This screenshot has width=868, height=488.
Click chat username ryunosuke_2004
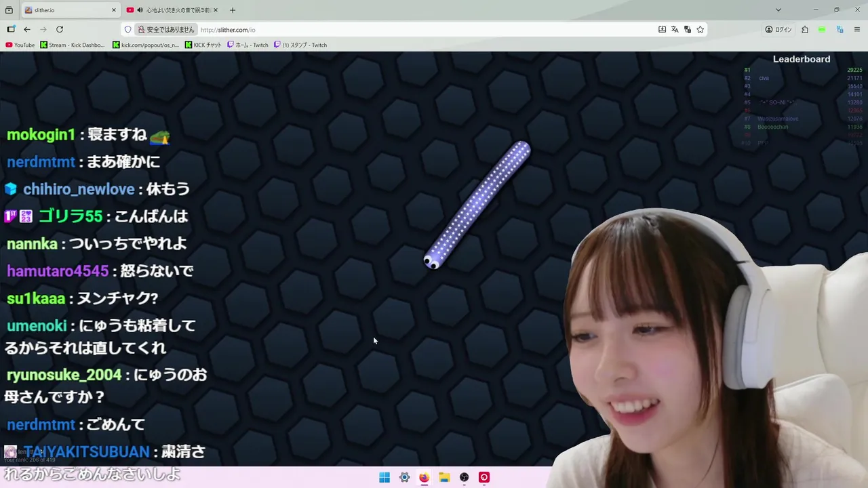(64, 375)
